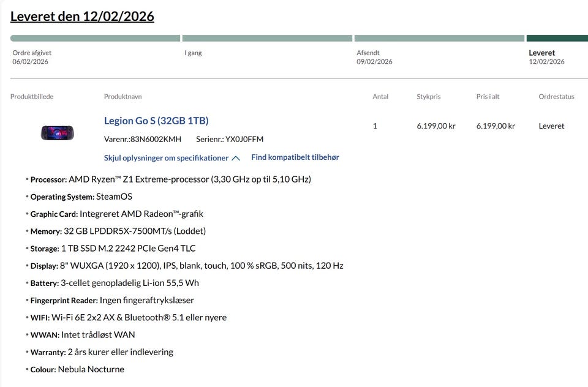Open the Legion Go S product link

[x=156, y=121]
